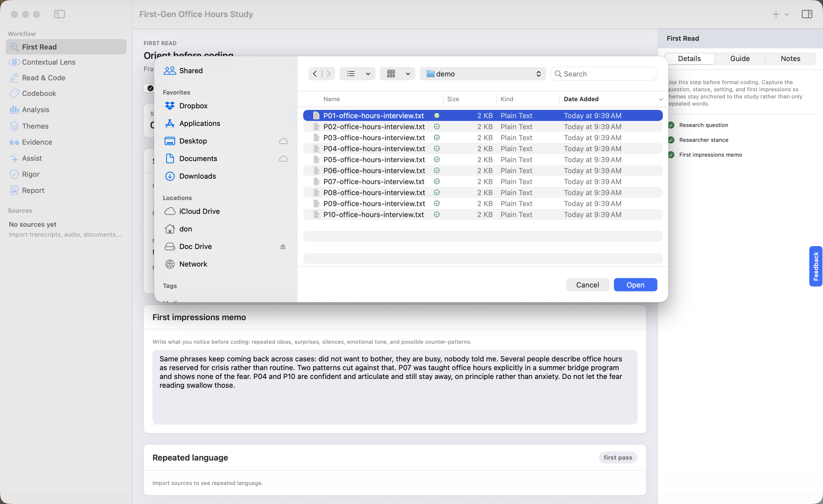The width and height of the screenshot is (823, 504).
Task: Toggle the left sidebar icon in title bar
Action: point(59,14)
